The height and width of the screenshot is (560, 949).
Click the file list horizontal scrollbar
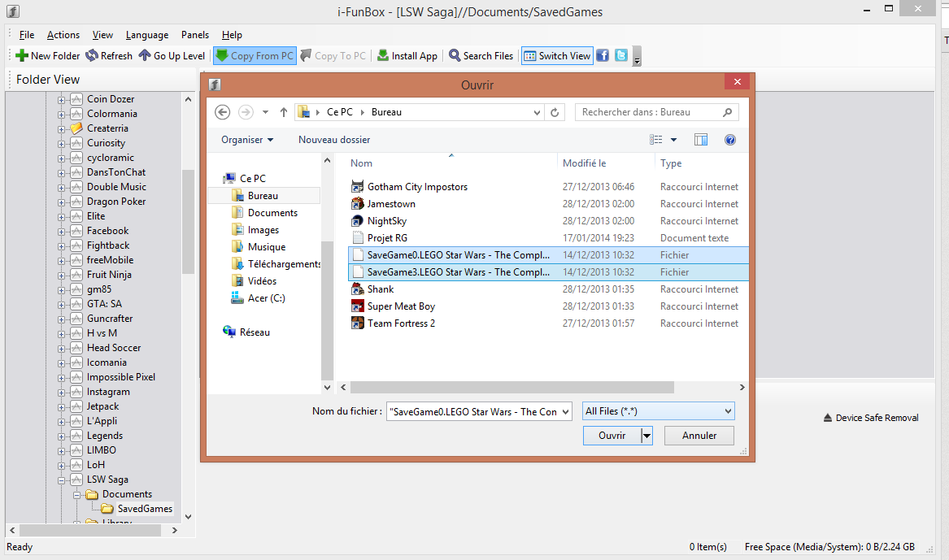(x=512, y=387)
